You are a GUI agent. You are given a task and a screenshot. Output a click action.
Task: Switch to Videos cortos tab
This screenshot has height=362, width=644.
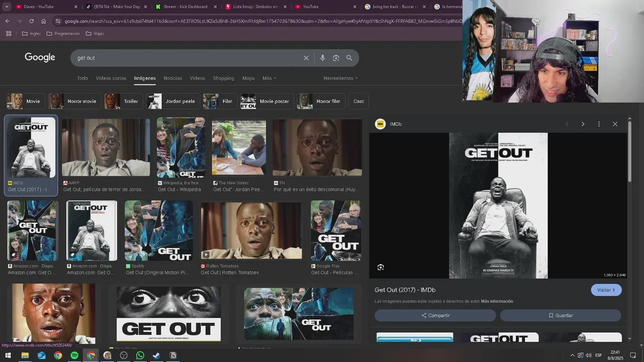[111, 78]
